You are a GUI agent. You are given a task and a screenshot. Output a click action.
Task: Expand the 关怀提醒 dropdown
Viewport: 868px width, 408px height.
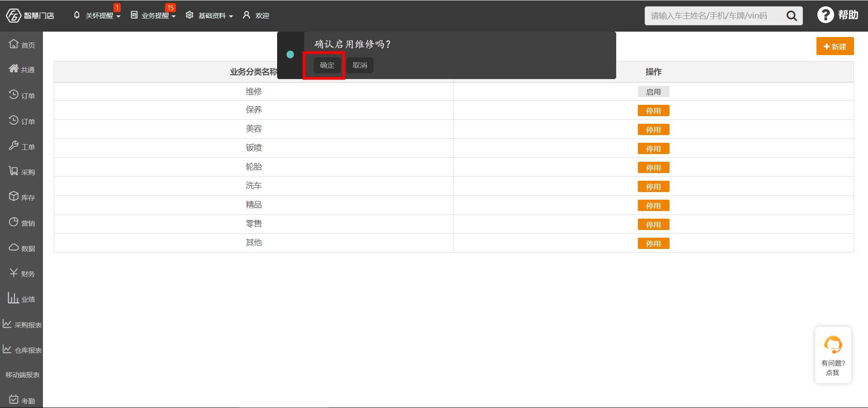(x=97, y=15)
